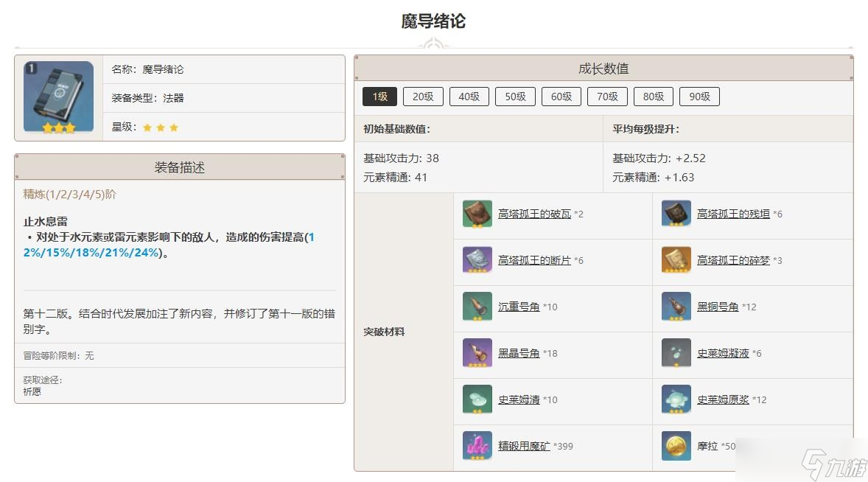Click the 沉重号角 horn icon
This screenshot has width=868, height=482.
coord(477,307)
